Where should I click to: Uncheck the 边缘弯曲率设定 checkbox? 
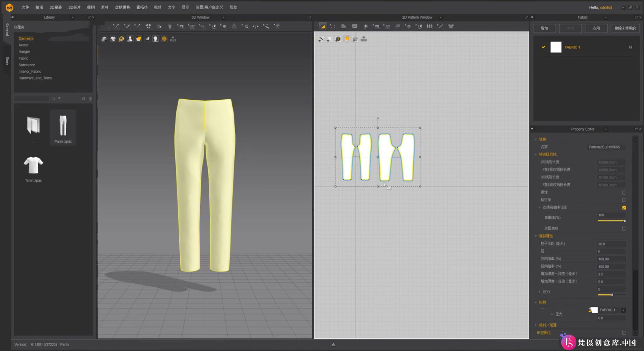coord(624,208)
